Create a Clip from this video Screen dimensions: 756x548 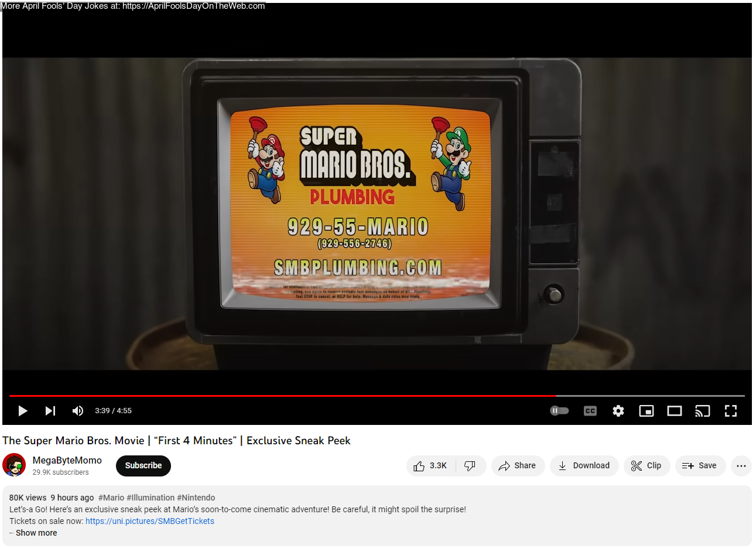click(x=646, y=466)
